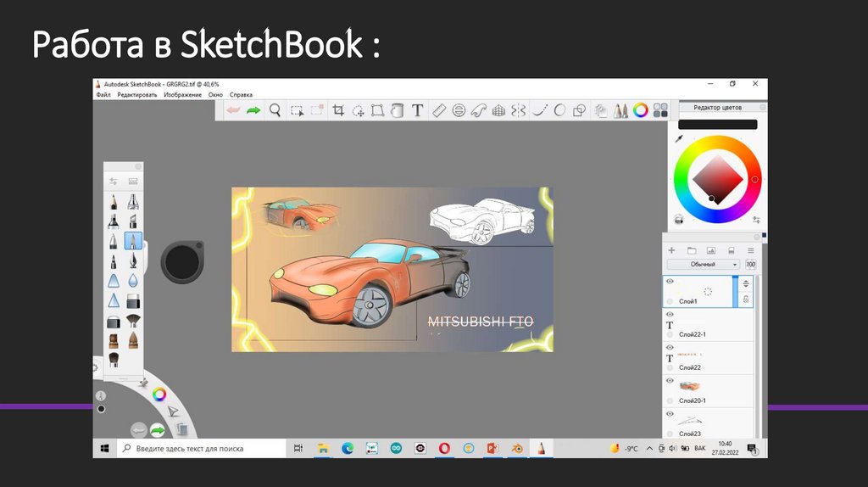This screenshot has height=487, width=868.
Task: Click the add layer plus button
Action: point(671,250)
